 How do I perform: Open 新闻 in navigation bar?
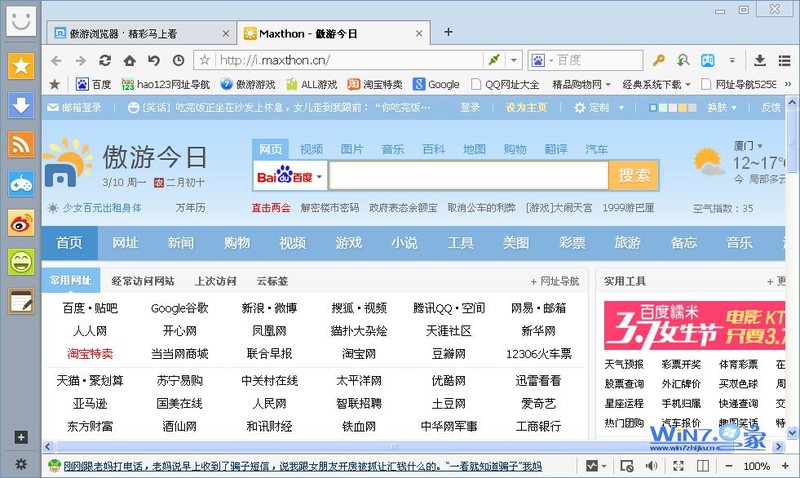click(181, 243)
